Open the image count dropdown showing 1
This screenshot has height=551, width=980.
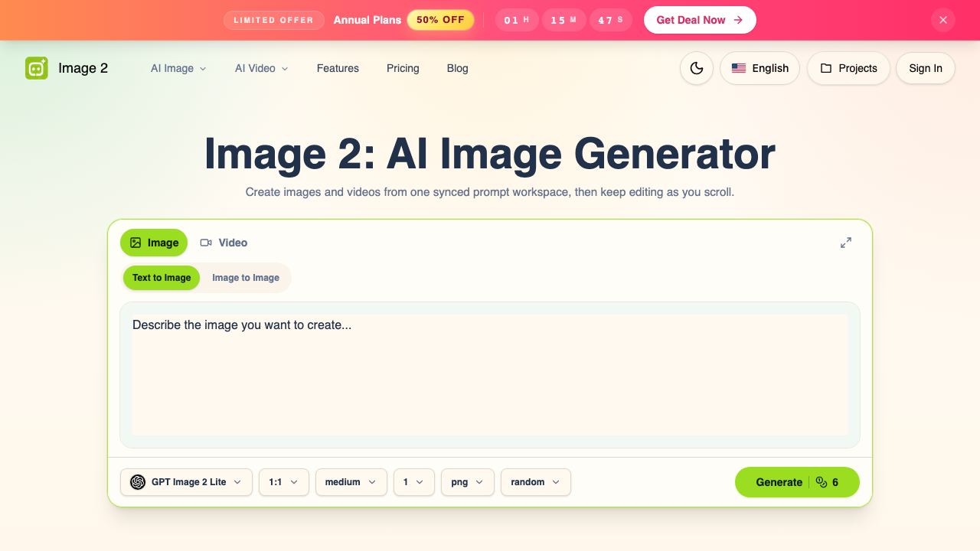pos(414,482)
